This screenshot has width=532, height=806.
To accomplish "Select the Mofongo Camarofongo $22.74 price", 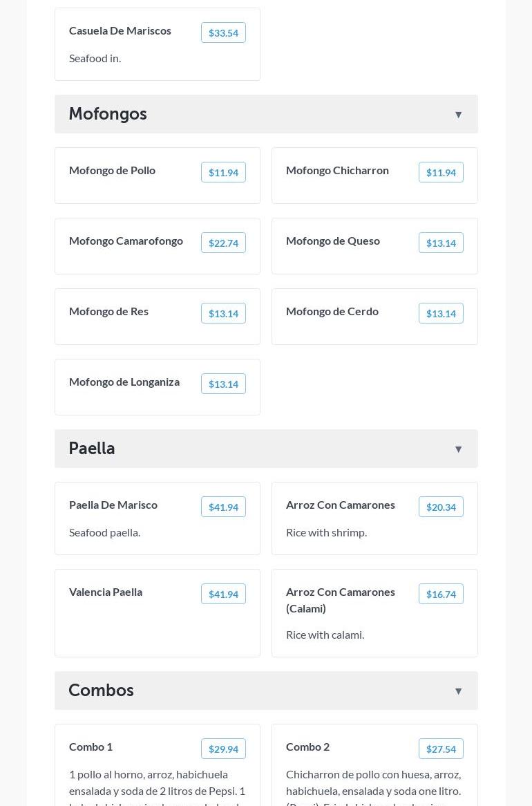I will (223, 243).
